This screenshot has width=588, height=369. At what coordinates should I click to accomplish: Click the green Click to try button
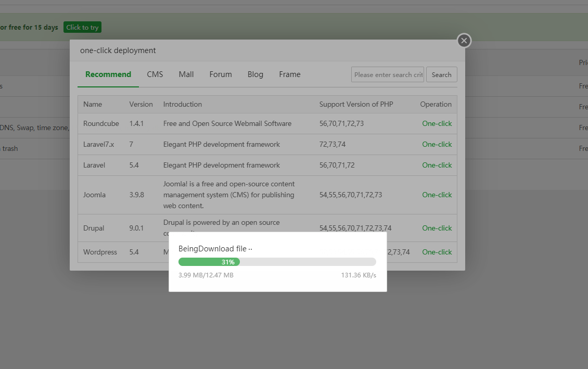[x=83, y=27]
